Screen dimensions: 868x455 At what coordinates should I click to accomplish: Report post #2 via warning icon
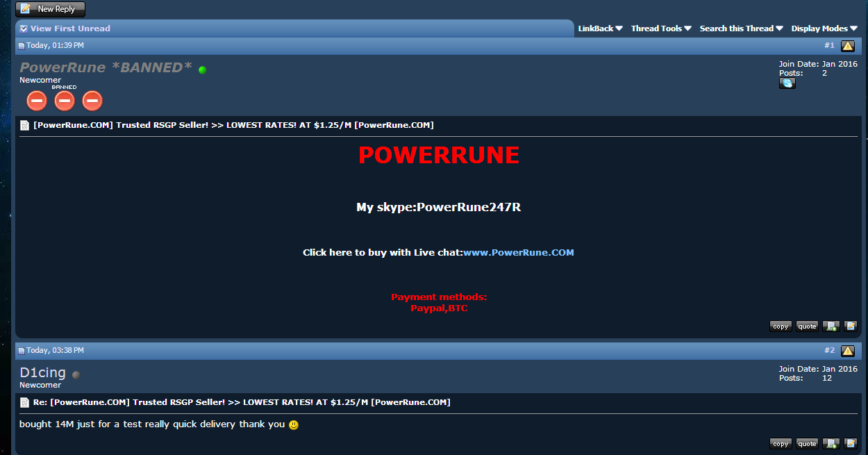(848, 351)
